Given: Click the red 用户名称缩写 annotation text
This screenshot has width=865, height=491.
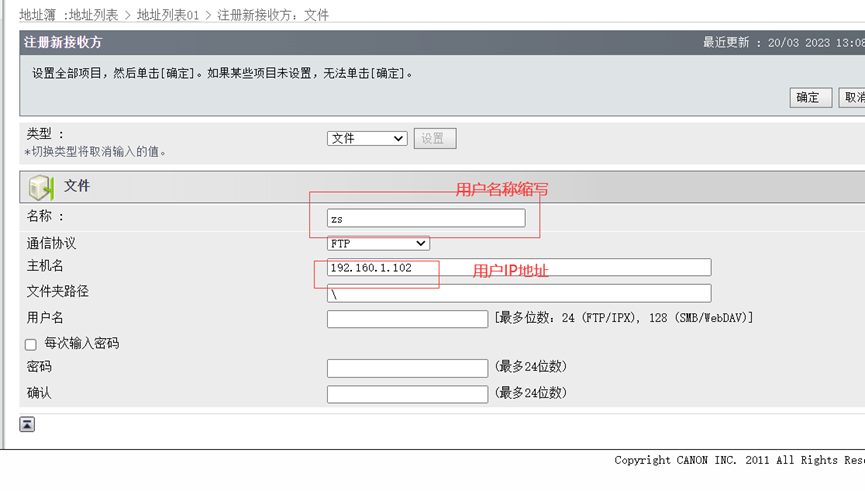Looking at the screenshot, I should tap(502, 189).
